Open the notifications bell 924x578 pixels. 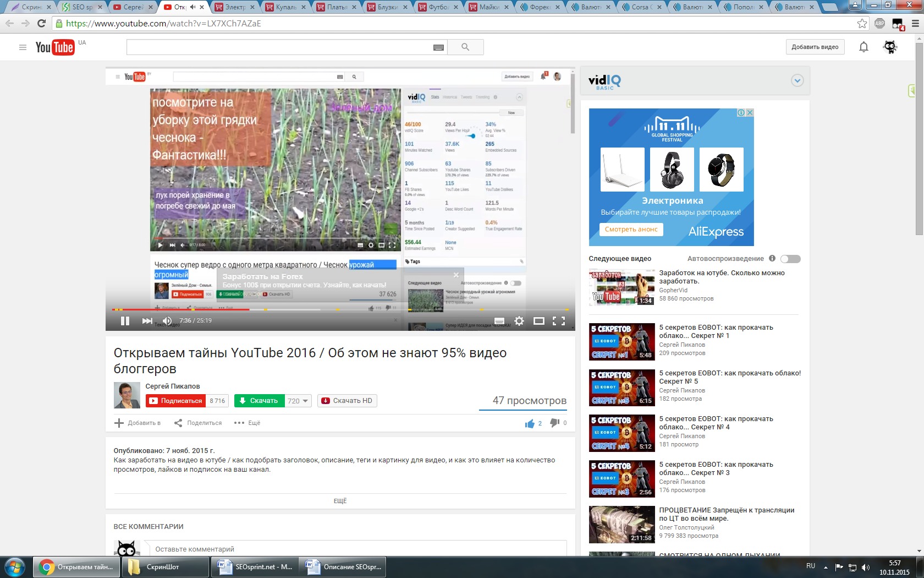864,47
